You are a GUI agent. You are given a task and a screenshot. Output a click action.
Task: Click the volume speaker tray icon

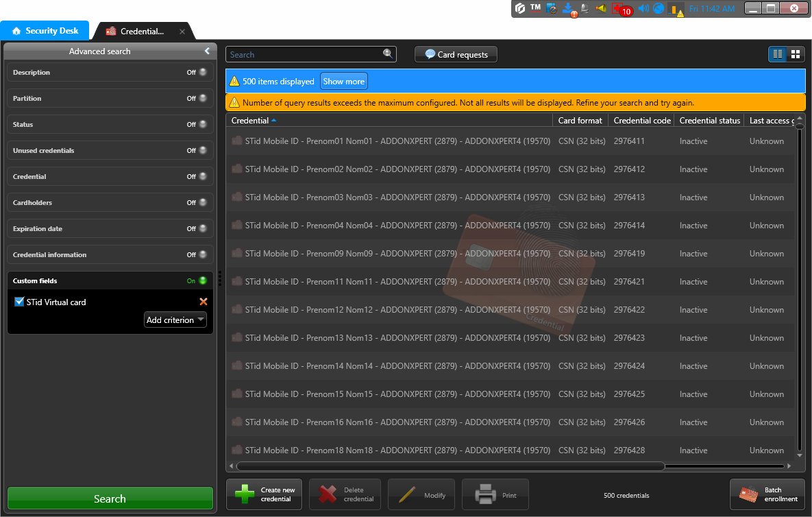(643, 9)
